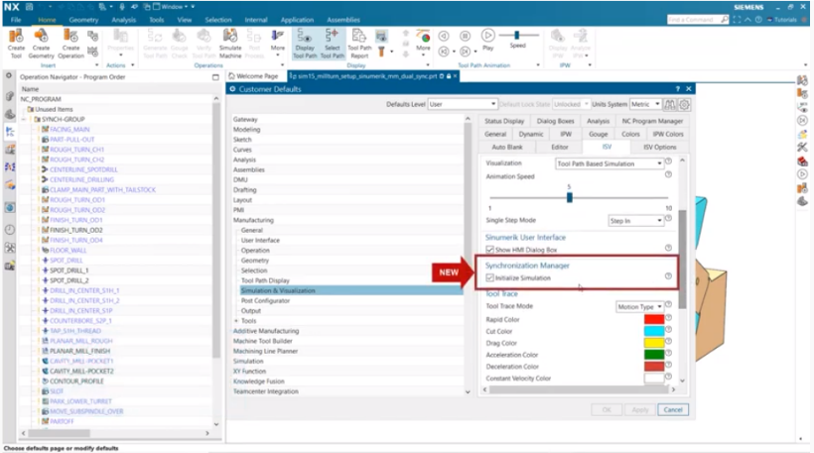Viewport: 814px width, 453px height.
Task: Open the File menu
Action: 16,20
